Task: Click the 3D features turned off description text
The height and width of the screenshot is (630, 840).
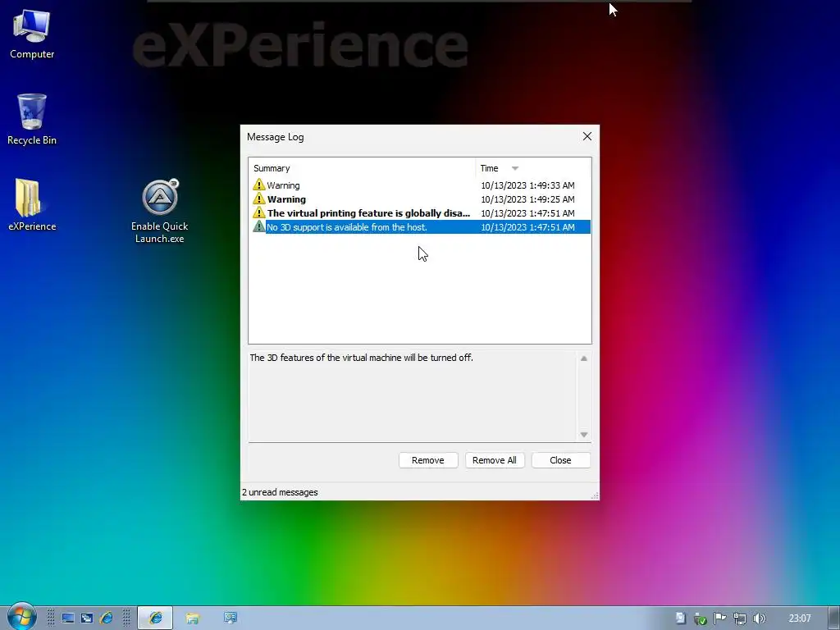Action: (x=362, y=358)
